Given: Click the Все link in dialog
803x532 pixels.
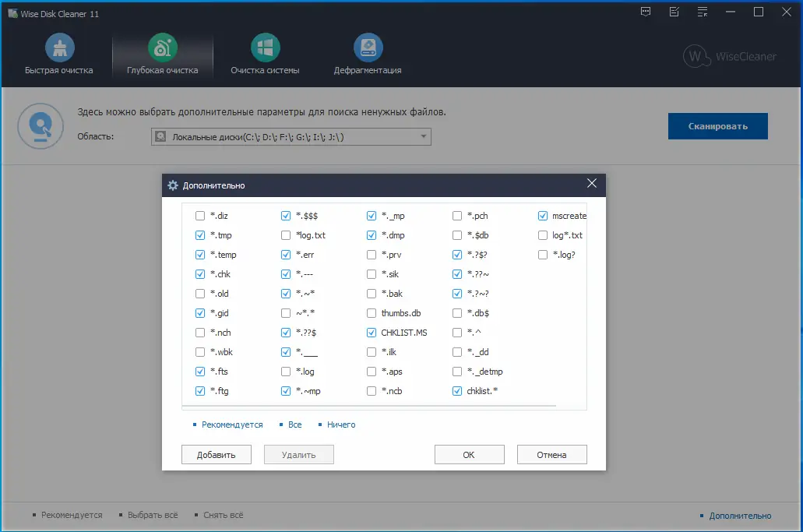Looking at the screenshot, I should [x=295, y=425].
